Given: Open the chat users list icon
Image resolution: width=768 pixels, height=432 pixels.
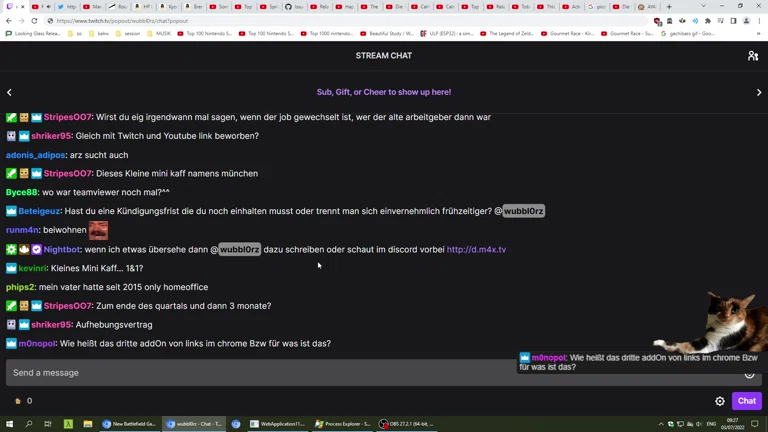Looking at the screenshot, I should pyautogui.click(x=753, y=56).
